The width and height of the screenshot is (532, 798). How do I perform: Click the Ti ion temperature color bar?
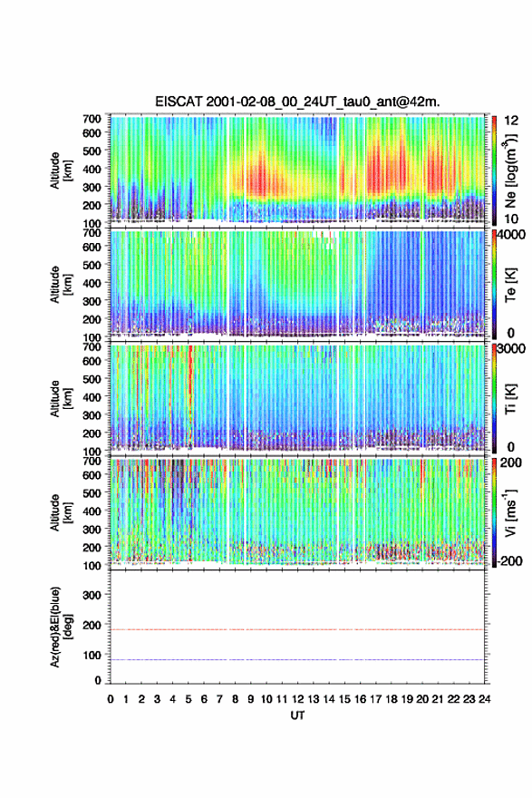[494, 398]
